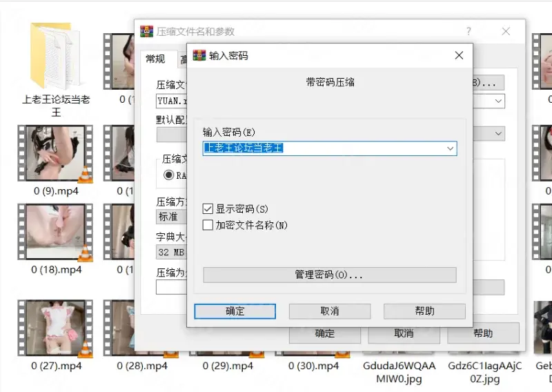Select file name 0 (28).mp4

click(x=142, y=366)
